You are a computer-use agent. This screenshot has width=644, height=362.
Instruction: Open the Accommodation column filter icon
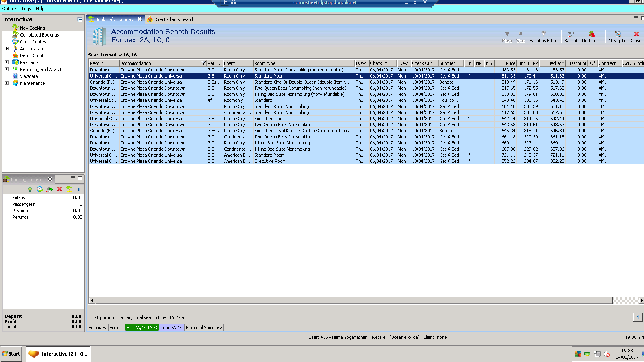pos(203,63)
